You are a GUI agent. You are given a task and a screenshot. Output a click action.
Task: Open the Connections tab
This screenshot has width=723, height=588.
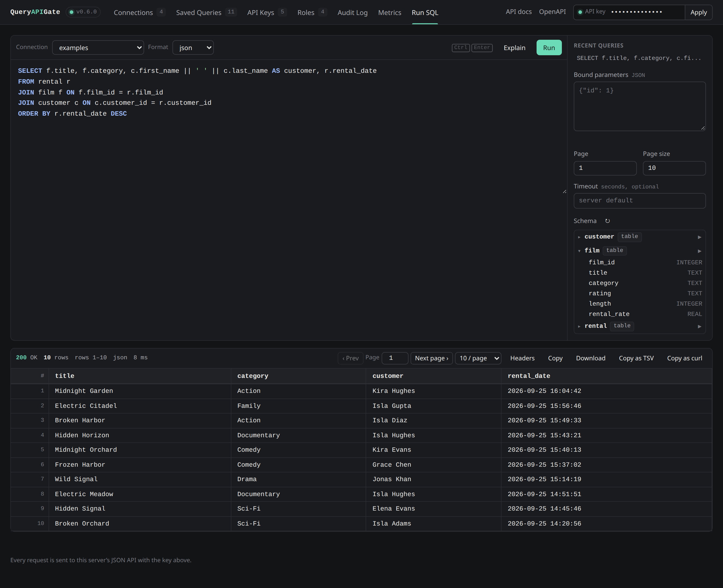tap(139, 13)
